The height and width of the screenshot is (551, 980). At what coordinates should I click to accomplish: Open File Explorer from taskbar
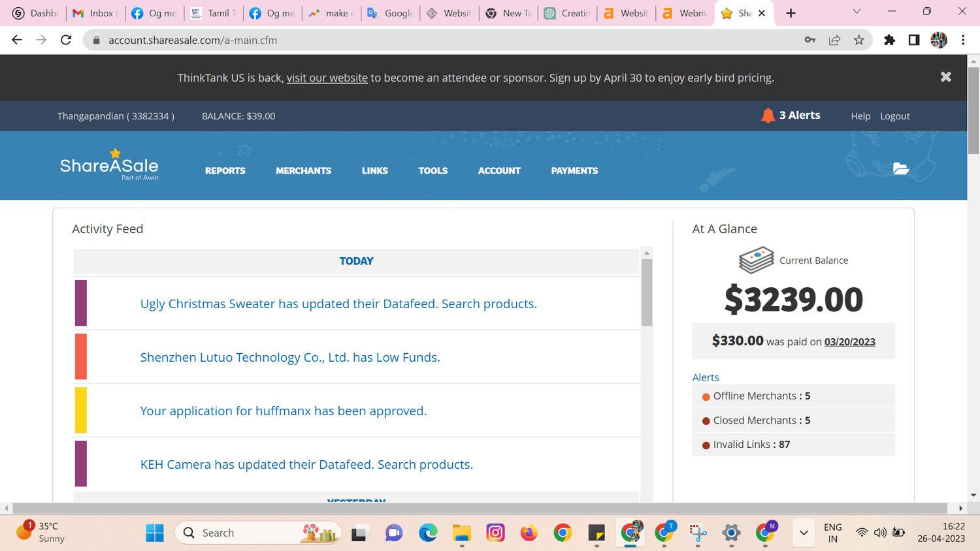coord(462,533)
